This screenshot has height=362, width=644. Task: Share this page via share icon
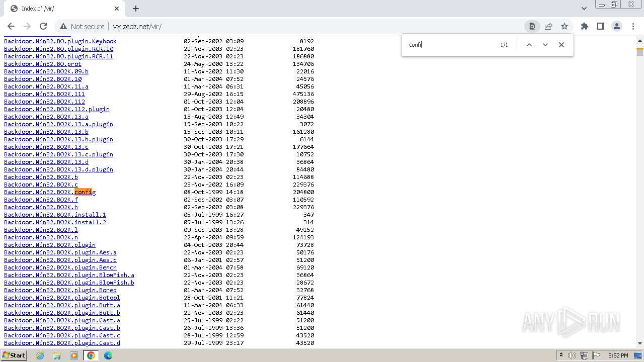pos(548,26)
